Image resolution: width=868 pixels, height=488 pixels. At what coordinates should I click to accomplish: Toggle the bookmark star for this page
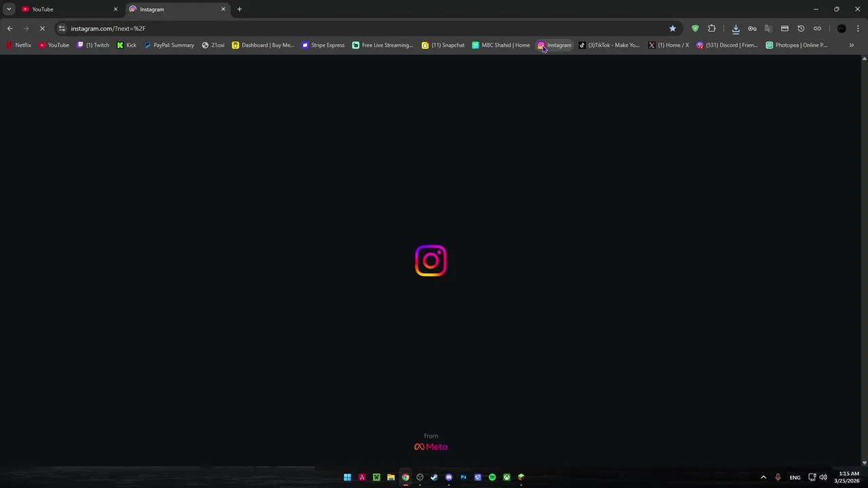(673, 28)
